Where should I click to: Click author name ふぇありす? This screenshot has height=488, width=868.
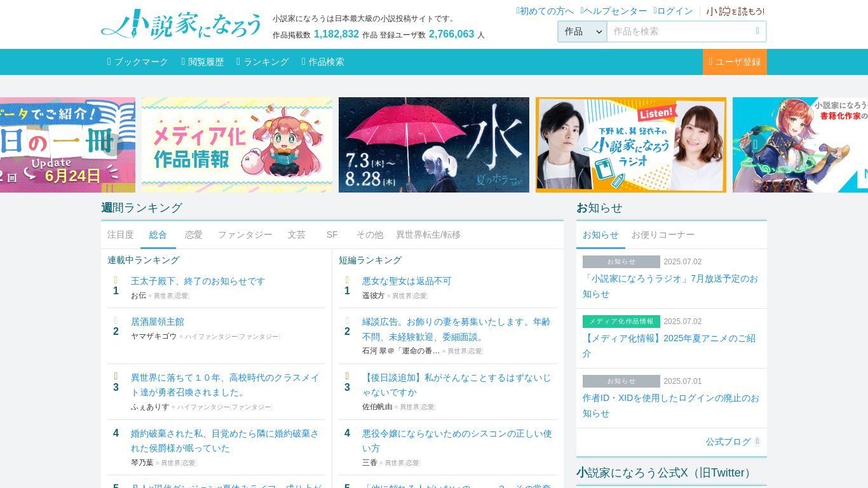pos(150,407)
